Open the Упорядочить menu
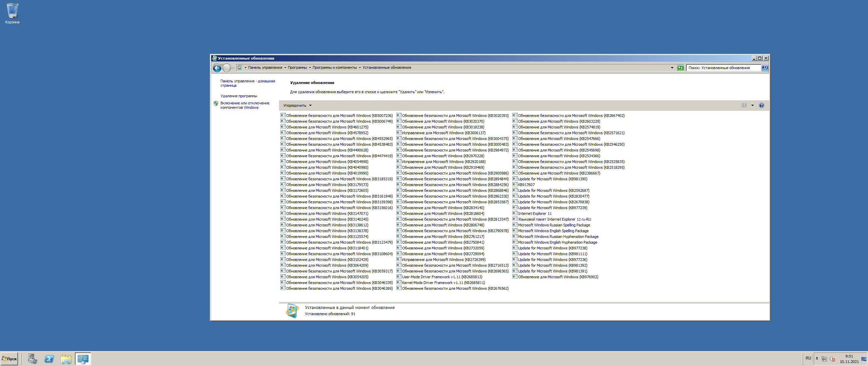 coord(297,106)
